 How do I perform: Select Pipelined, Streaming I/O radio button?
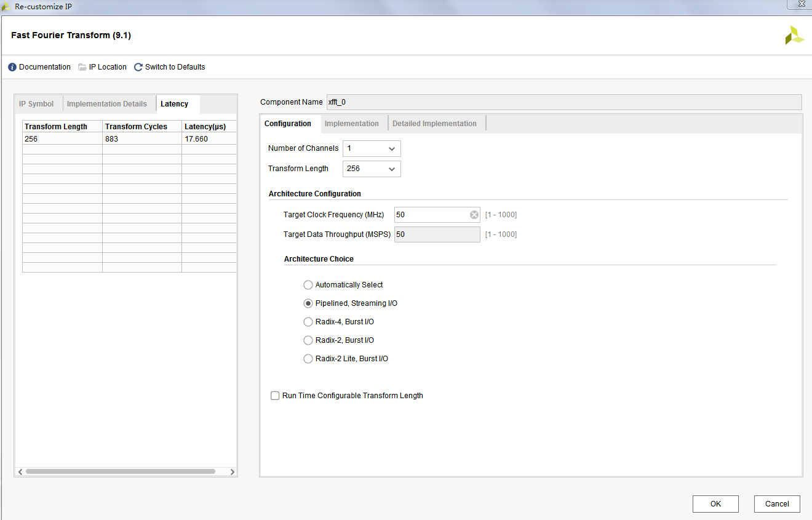pos(308,303)
